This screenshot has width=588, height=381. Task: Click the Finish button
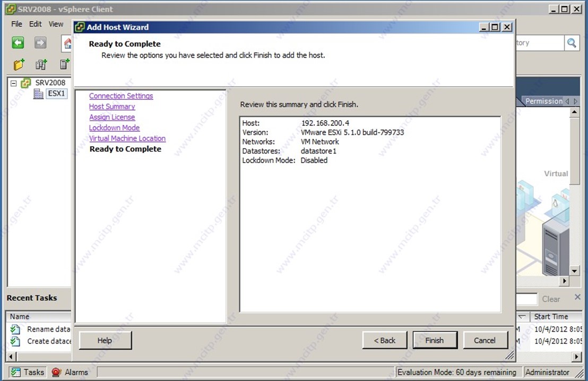[x=435, y=341]
